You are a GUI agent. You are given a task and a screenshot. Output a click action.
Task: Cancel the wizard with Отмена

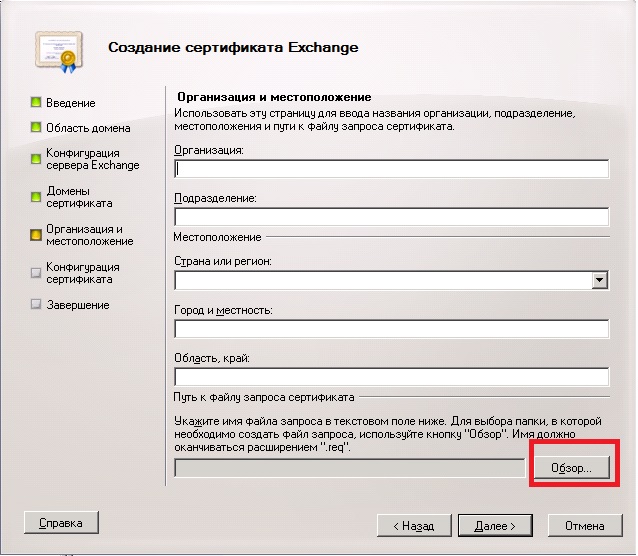point(585,526)
